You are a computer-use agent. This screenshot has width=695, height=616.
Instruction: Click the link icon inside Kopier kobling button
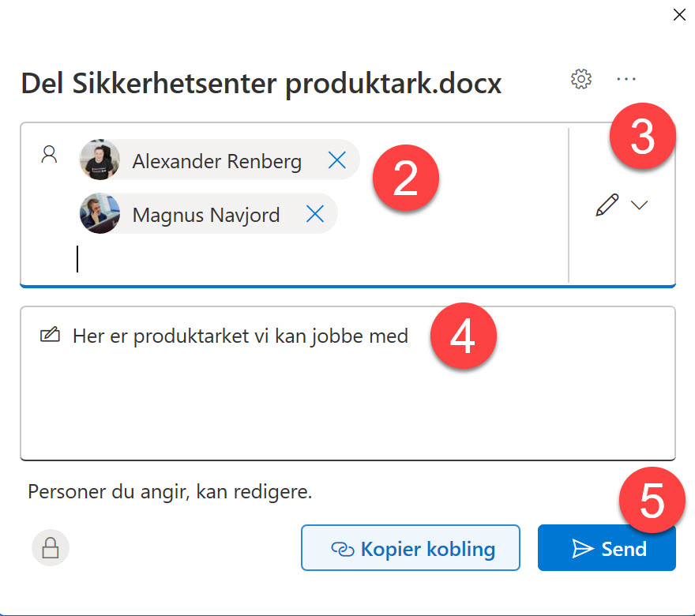[343, 547]
